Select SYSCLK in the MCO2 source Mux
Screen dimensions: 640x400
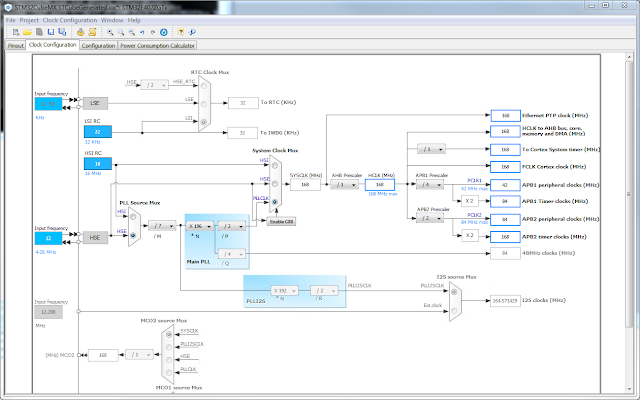pyautogui.click(x=169, y=334)
